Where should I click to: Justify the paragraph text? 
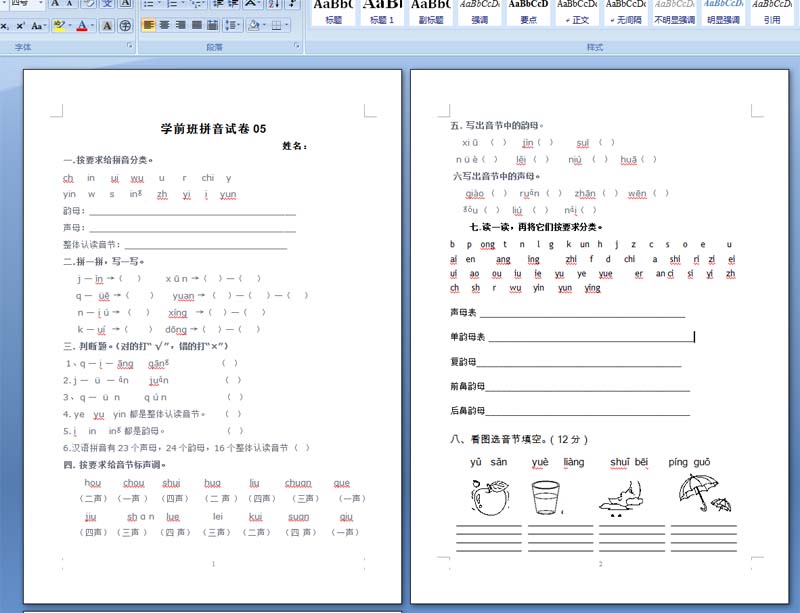pyautogui.click(x=196, y=25)
